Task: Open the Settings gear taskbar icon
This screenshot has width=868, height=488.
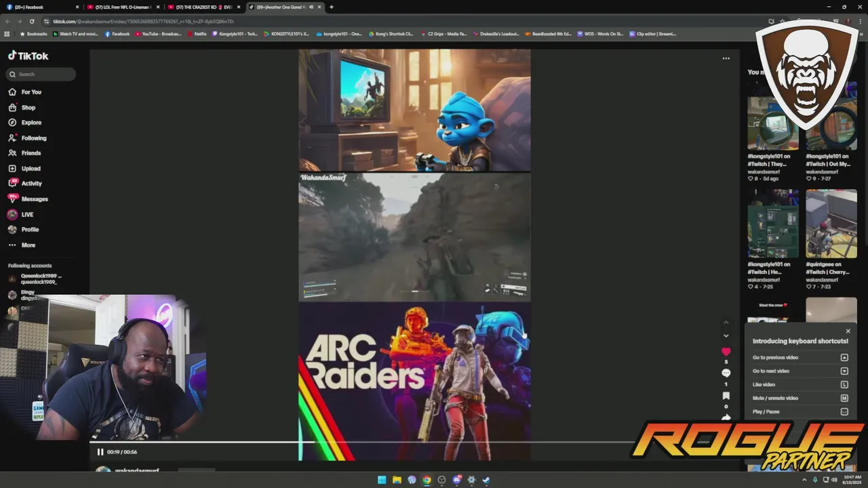Action: (x=471, y=480)
